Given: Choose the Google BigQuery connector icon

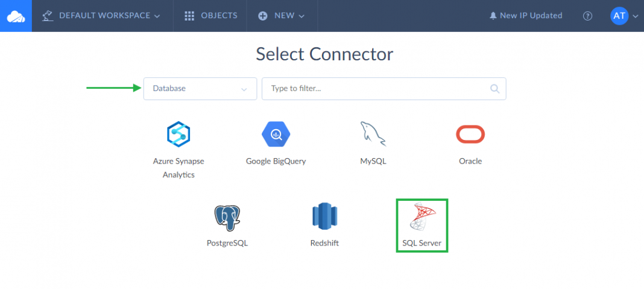Looking at the screenshot, I should point(276,134).
